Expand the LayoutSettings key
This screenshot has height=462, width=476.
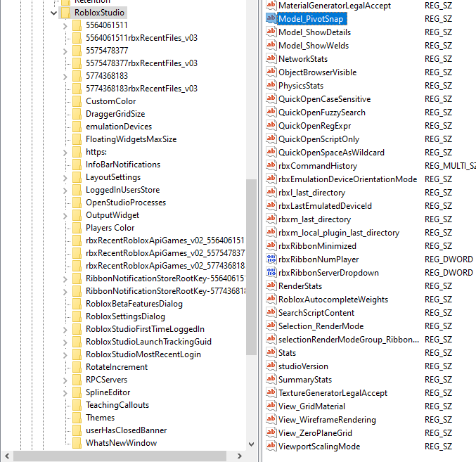click(x=65, y=177)
